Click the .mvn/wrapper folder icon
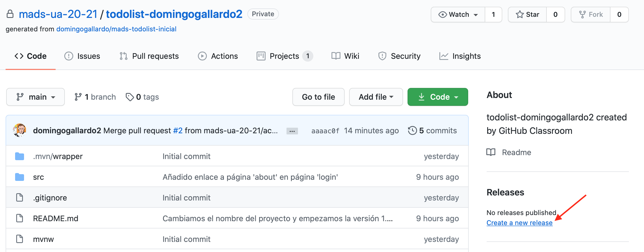 click(x=20, y=156)
